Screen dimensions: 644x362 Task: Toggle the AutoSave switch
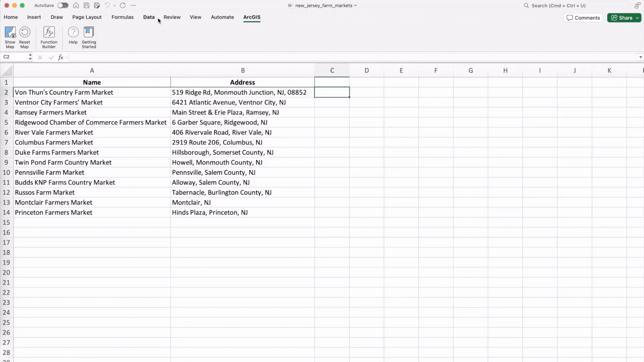(63, 5)
